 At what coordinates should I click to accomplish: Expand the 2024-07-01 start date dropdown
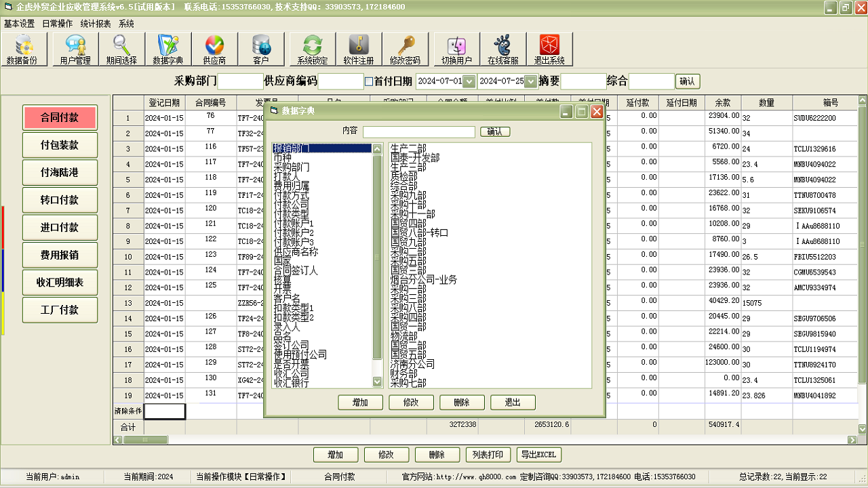pyautogui.click(x=469, y=81)
